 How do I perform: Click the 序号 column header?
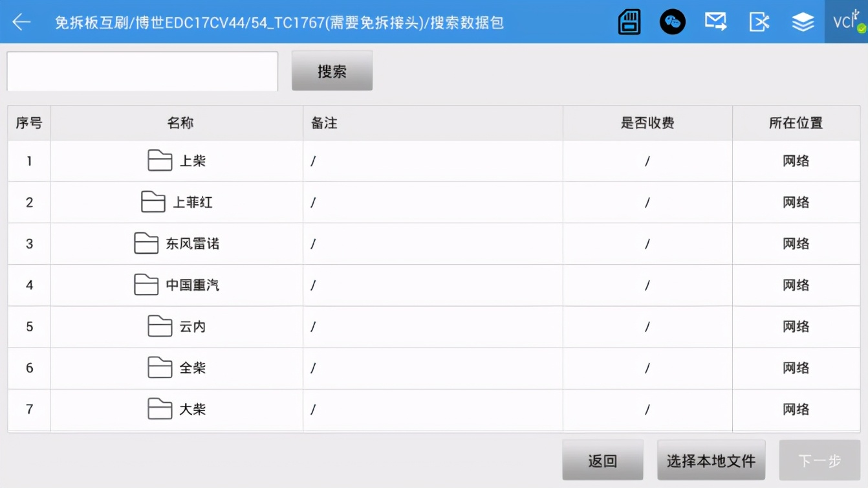[x=29, y=123]
